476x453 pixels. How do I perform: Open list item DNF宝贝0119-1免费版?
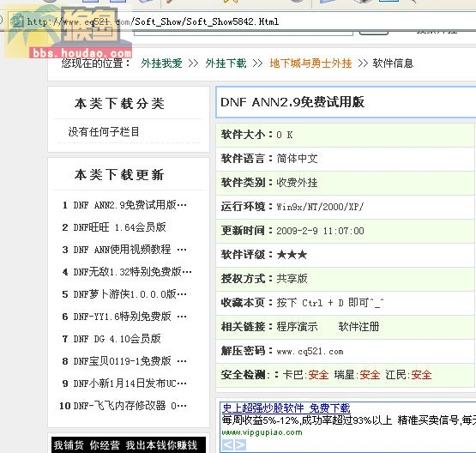point(130,361)
